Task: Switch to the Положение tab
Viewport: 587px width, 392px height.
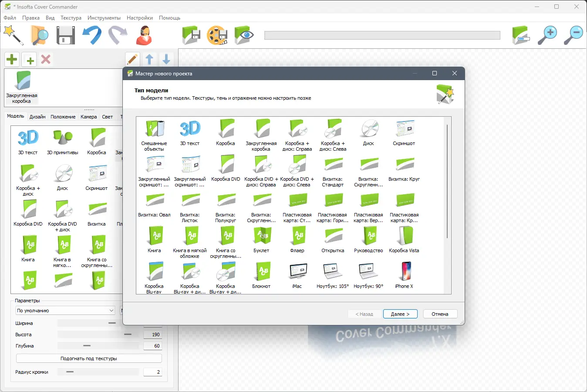Action: pyautogui.click(x=63, y=117)
